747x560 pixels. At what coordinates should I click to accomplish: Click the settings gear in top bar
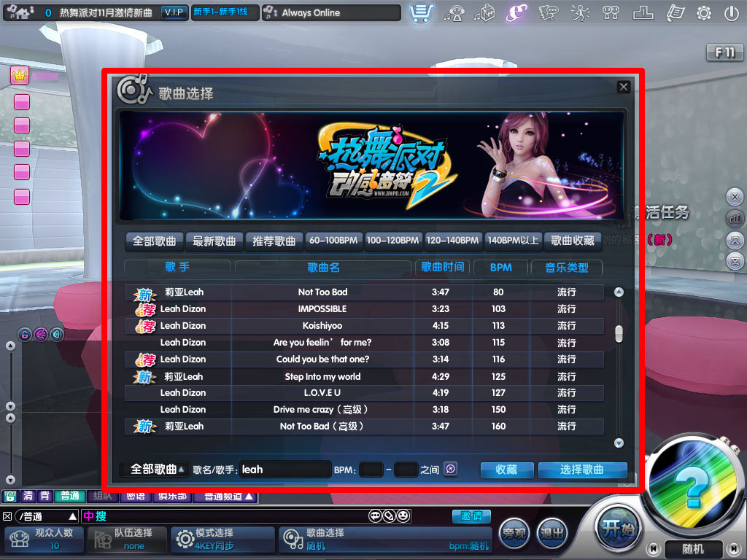click(704, 13)
